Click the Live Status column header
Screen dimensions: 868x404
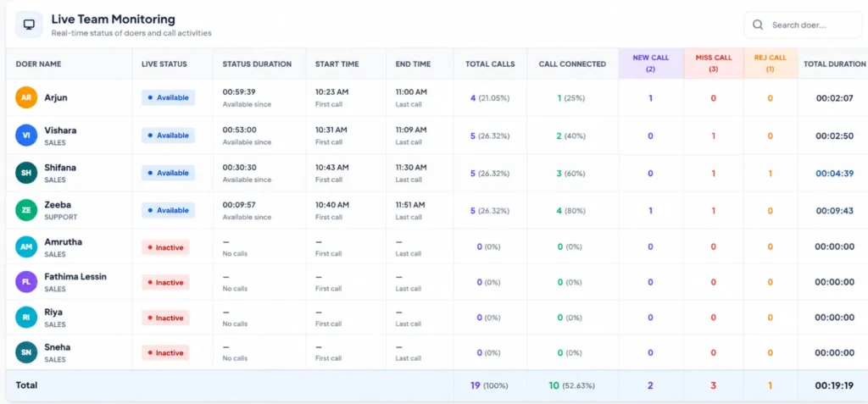pyautogui.click(x=164, y=64)
